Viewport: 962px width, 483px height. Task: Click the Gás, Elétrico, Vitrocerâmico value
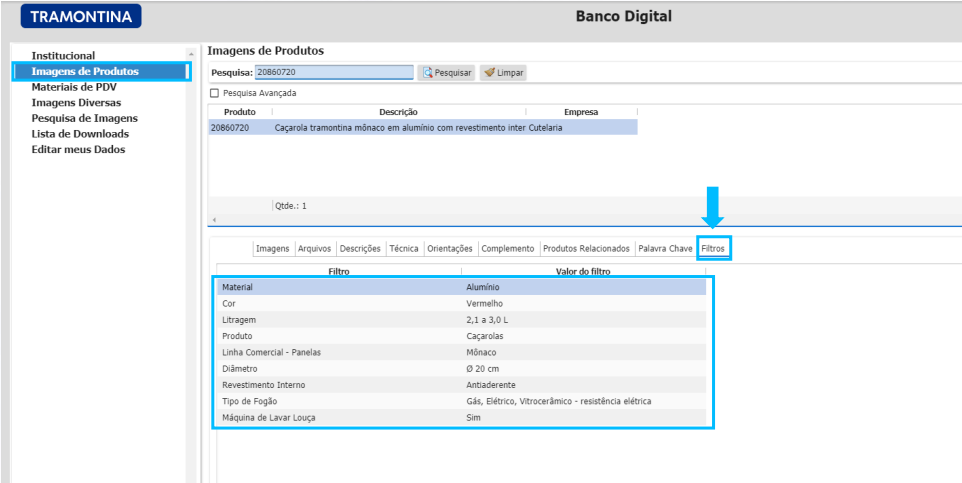[558, 401]
